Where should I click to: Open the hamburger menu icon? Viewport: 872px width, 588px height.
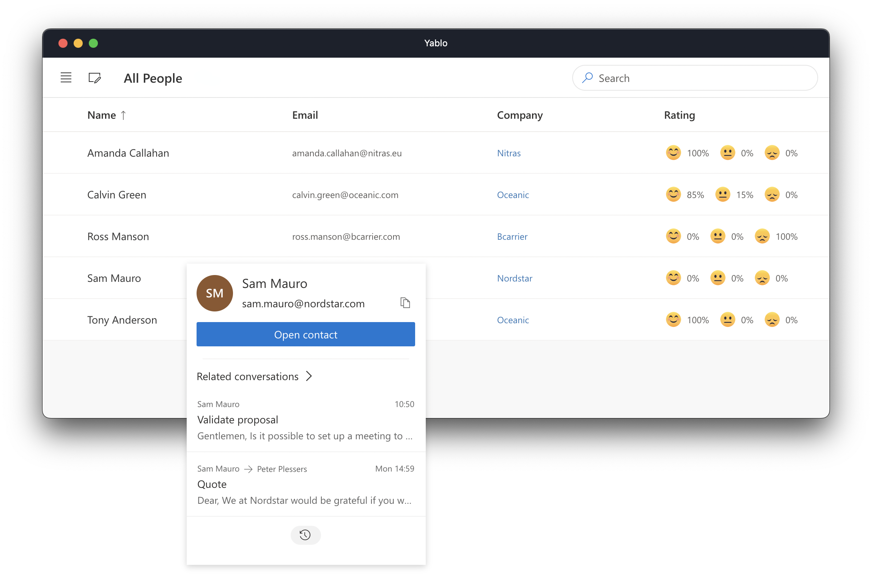[66, 78]
